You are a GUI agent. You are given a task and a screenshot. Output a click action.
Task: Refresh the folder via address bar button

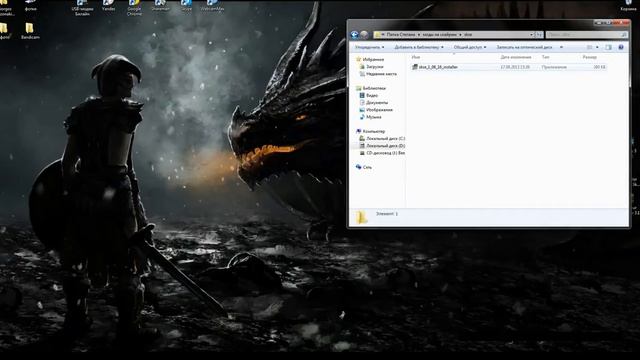pos(539,35)
